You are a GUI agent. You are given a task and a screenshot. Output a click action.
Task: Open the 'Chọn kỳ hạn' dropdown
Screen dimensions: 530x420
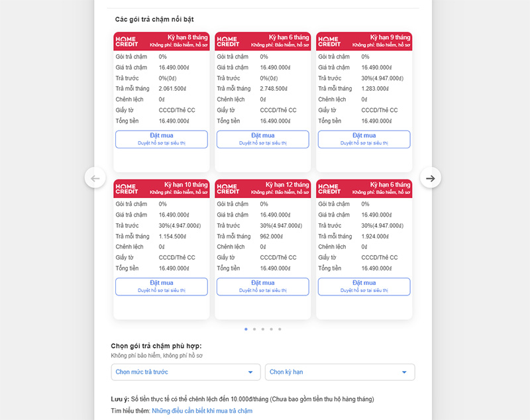(x=340, y=372)
